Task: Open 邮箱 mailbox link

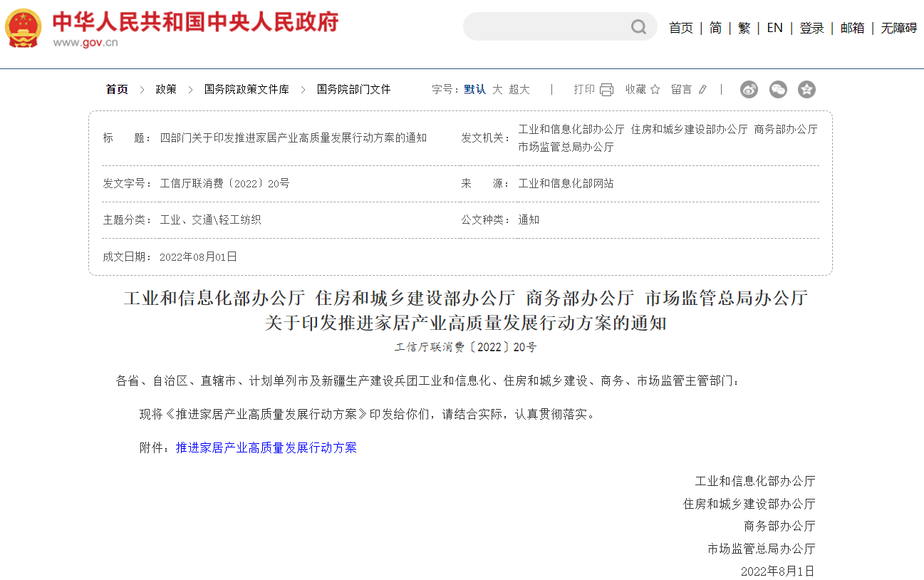Action: click(x=852, y=28)
